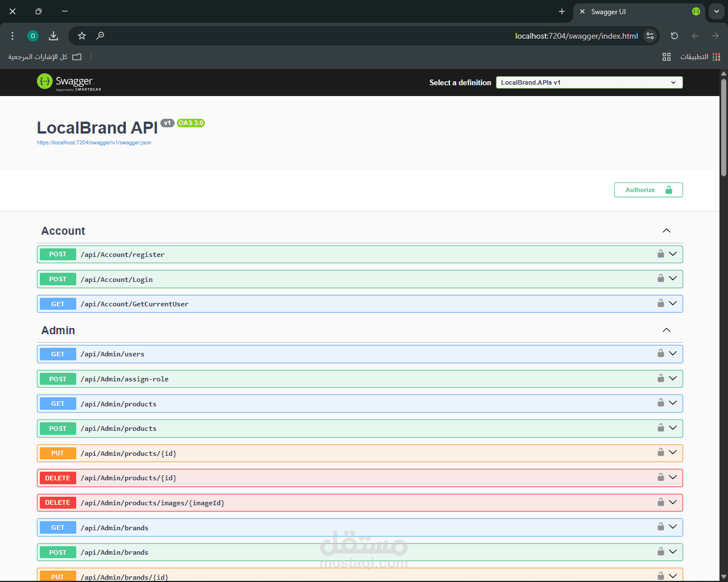Image resolution: width=728 pixels, height=582 pixels.
Task: Click lock icon on POST /api/Admin/assign-role
Action: [x=661, y=378]
